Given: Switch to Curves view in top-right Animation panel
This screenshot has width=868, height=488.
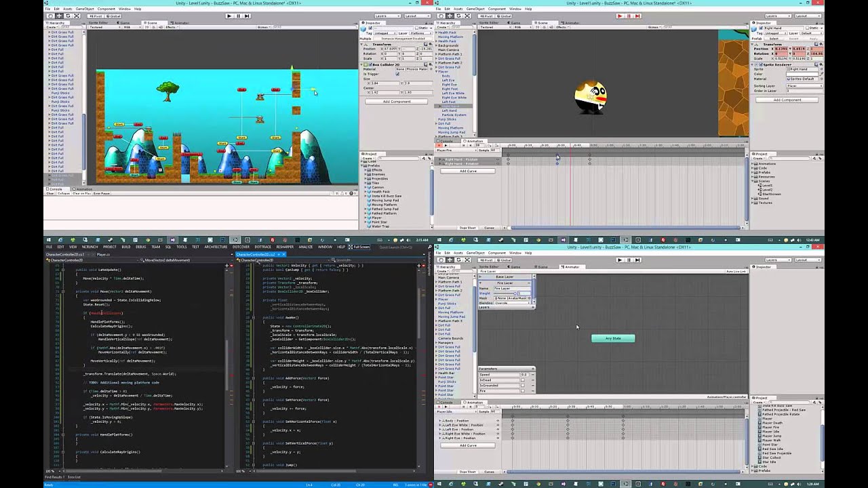Looking at the screenshot, I should 489,228.
